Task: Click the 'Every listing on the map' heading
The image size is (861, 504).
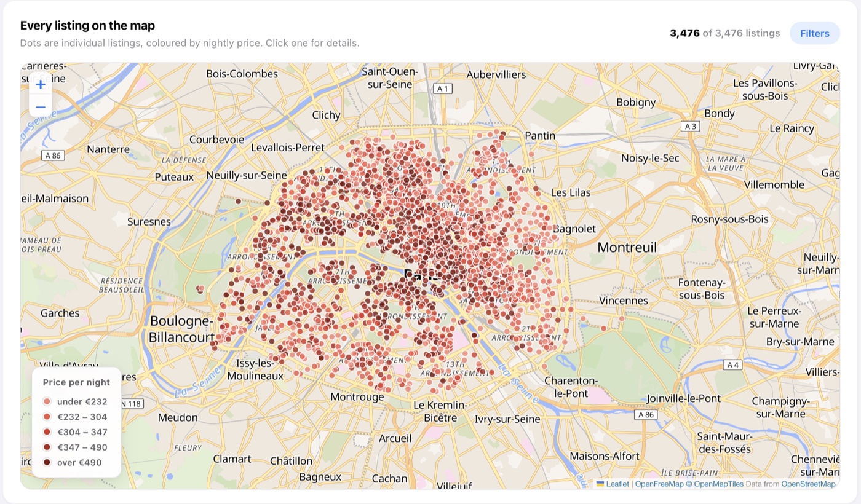Action: tap(87, 25)
